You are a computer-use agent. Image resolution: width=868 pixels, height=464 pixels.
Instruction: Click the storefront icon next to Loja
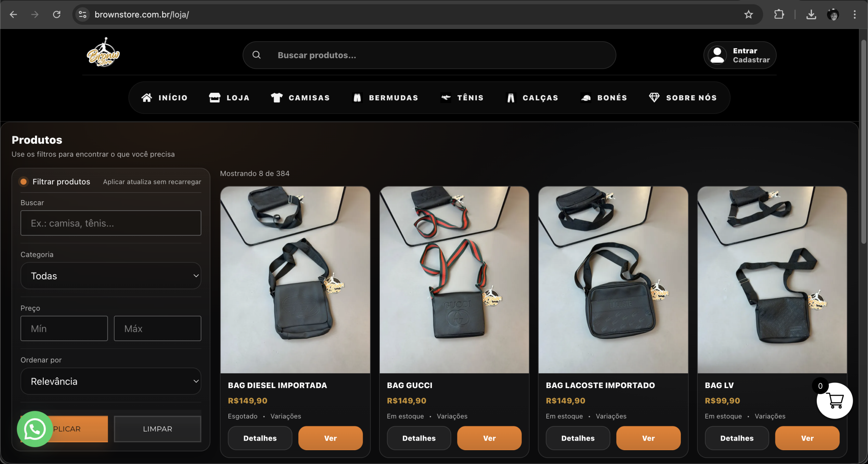click(x=215, y=98)
